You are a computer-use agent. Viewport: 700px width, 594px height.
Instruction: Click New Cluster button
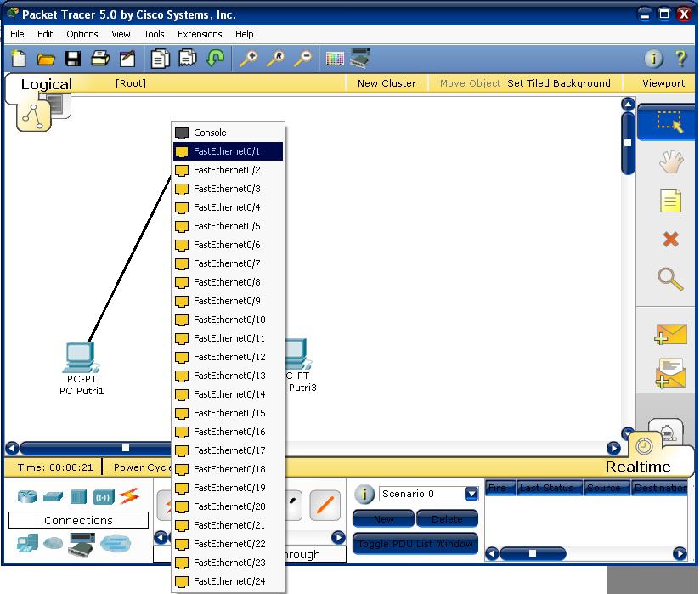click(387, 83)
